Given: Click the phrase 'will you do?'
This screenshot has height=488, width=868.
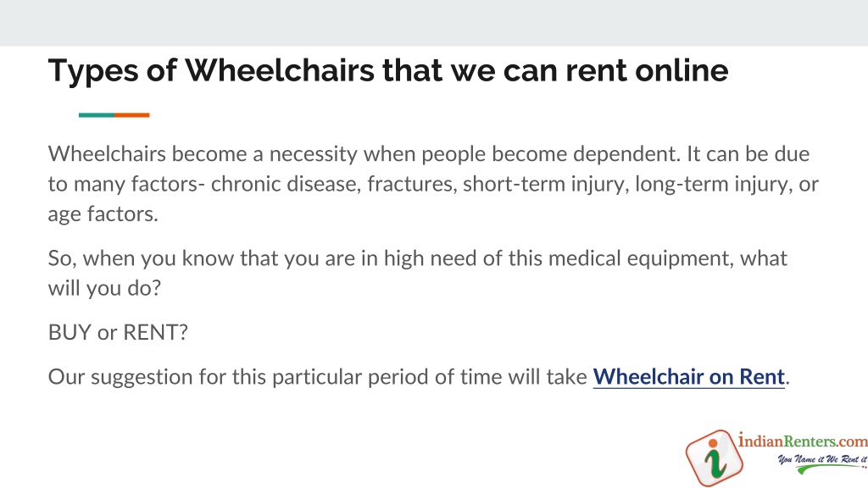Looking at the screenshot, I should [104, 288].
